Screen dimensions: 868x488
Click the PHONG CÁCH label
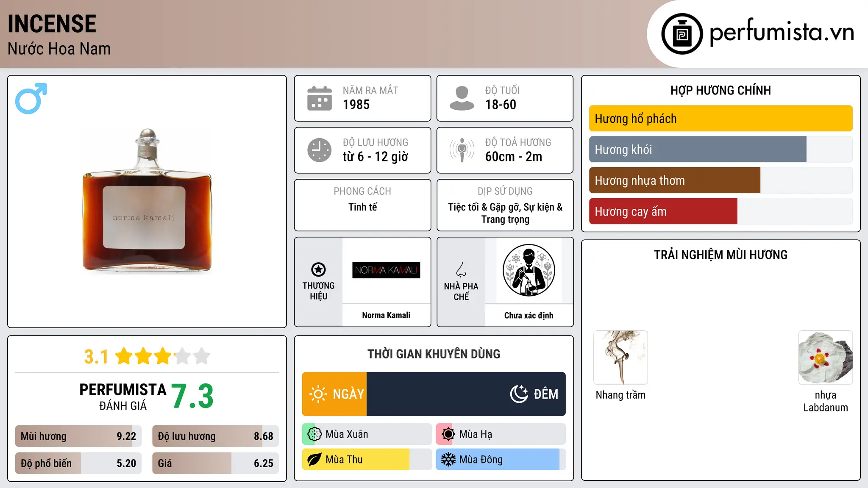click(x=362, y=191)
